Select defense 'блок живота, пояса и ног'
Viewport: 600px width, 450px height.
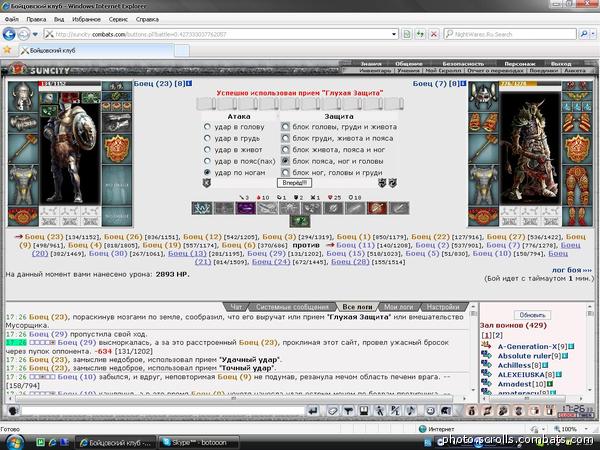(x=285, y=150)
